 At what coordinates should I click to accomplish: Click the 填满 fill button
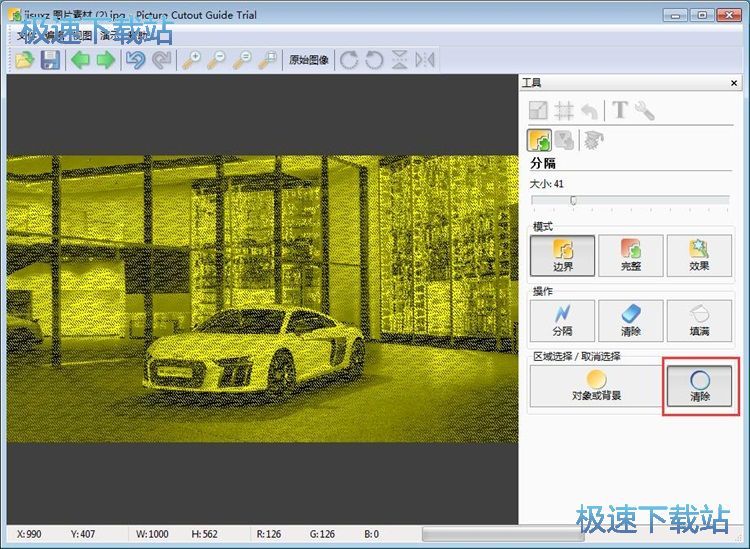tap(698, 320)
